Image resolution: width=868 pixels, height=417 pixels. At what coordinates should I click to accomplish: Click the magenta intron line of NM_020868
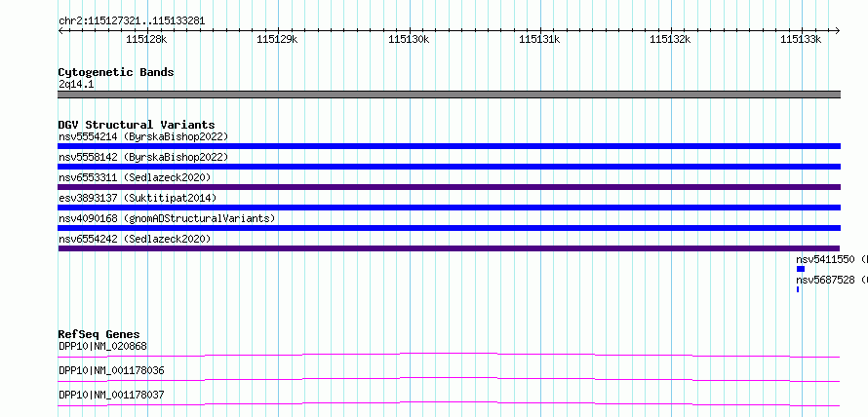(x=449, y=355)
